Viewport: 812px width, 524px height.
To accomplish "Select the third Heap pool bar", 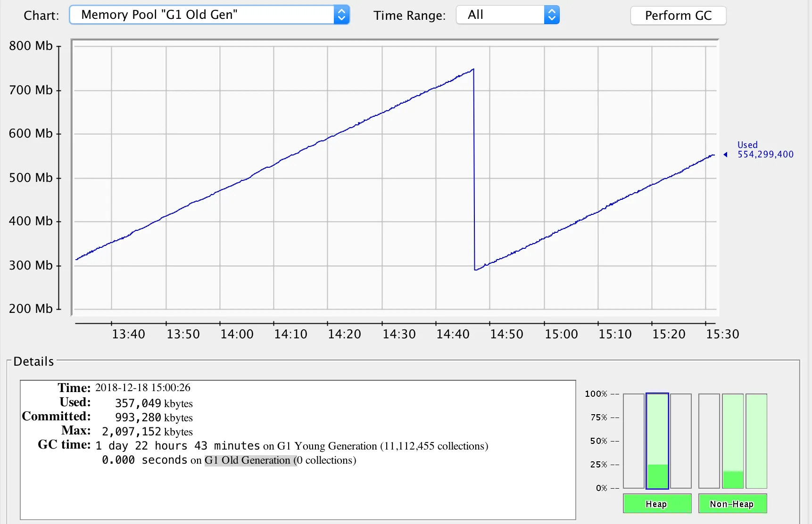I will click(x=681, y=441).
